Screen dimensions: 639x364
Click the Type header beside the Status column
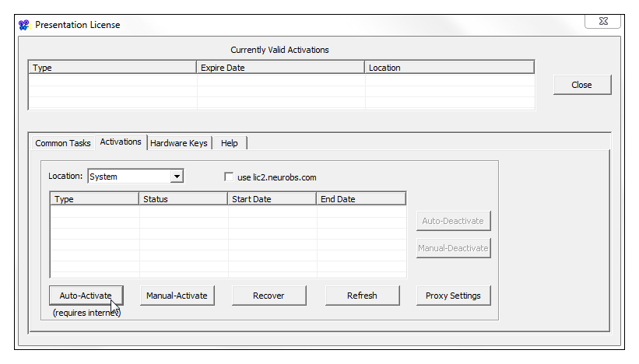[94, 199]
